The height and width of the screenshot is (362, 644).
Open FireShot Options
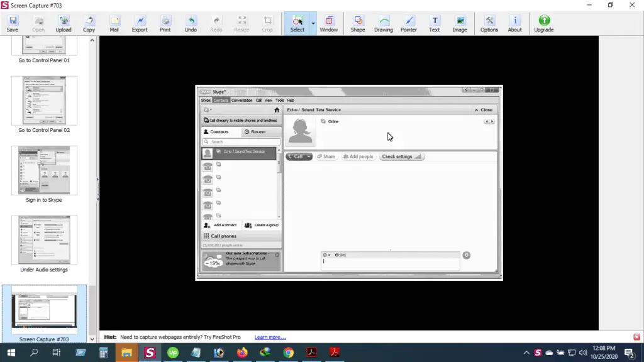pos(489,23)
